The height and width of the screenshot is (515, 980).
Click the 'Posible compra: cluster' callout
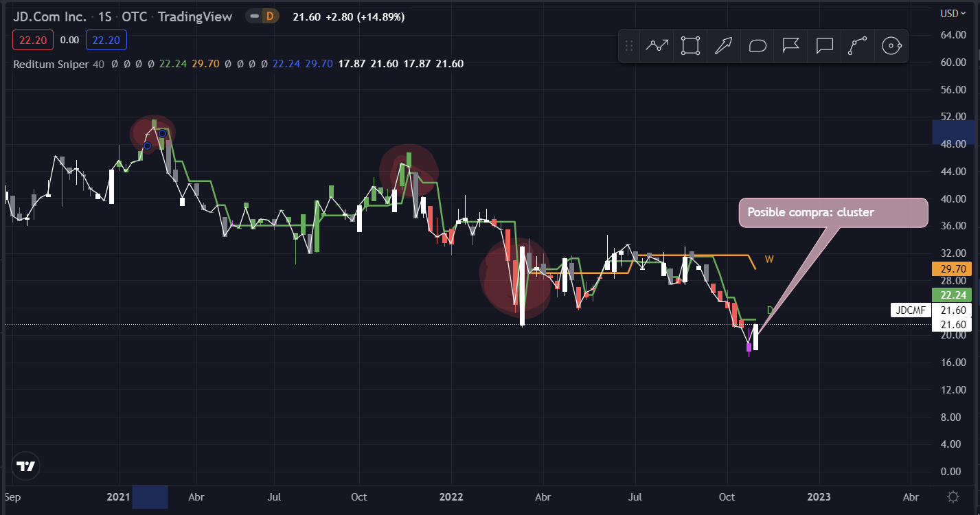(x=833, y=212)
